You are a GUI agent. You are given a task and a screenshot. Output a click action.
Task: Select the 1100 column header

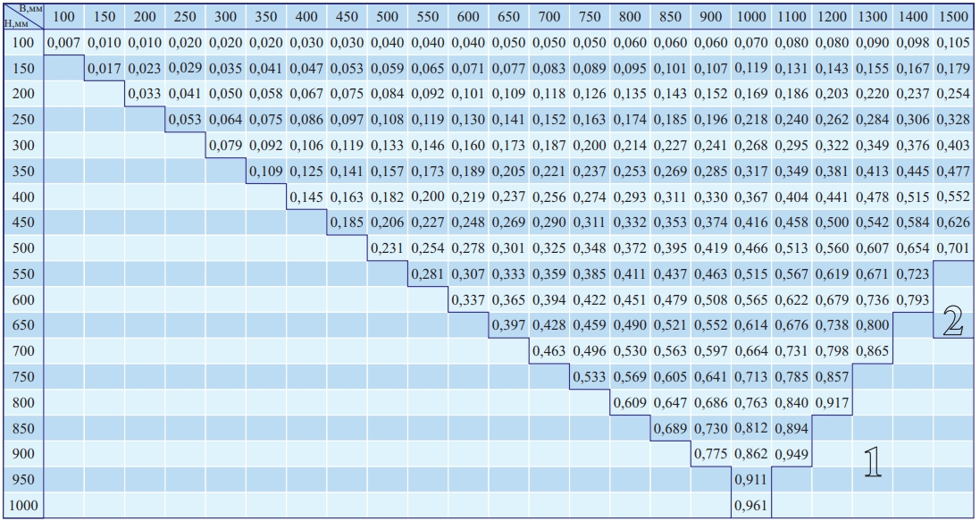coord(791,18)
